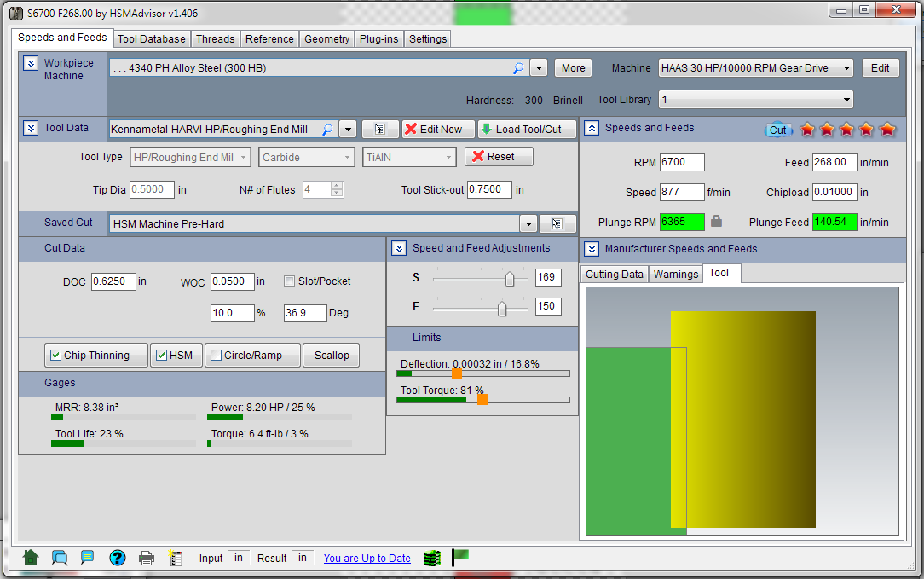Open the TiAlN coating dropdown
The image size is (924, 579).
tap(409, 158)
